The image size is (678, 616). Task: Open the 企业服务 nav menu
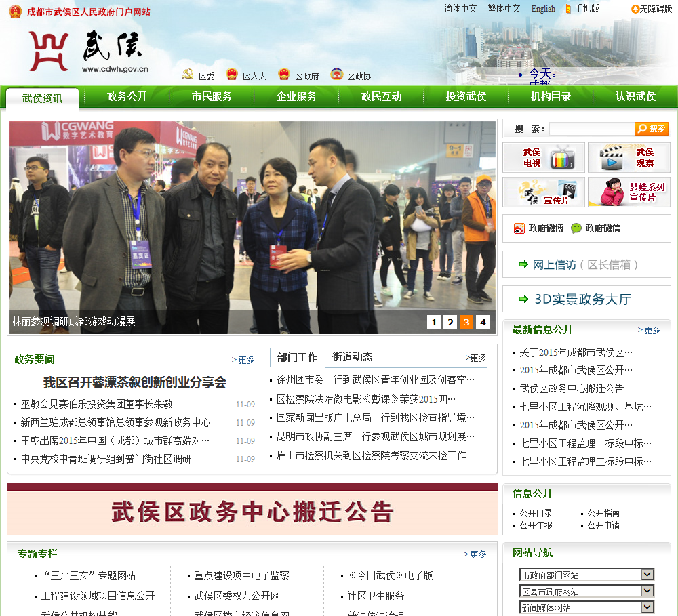click(297, 96)
